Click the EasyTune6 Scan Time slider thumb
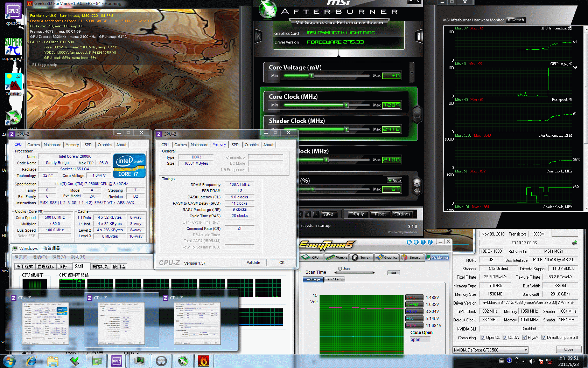Viewport: 588px width, 368px height. point(340,269)
